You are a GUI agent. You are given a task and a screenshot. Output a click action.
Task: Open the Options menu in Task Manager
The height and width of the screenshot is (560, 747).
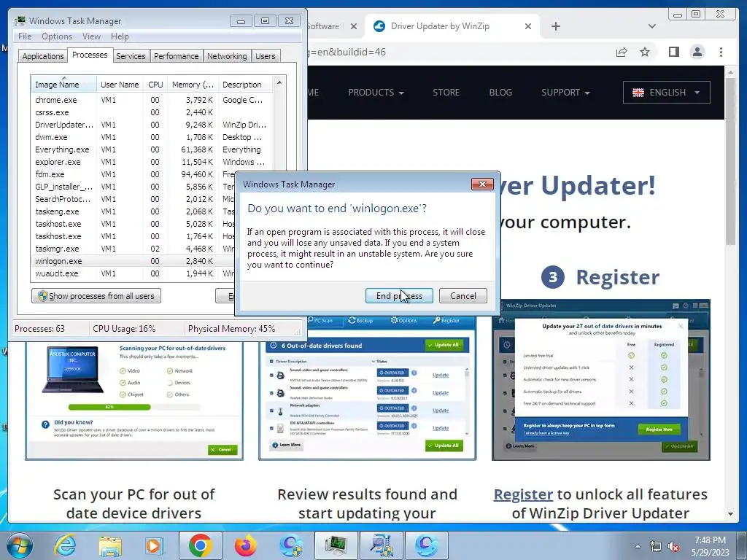coord(57,36)
